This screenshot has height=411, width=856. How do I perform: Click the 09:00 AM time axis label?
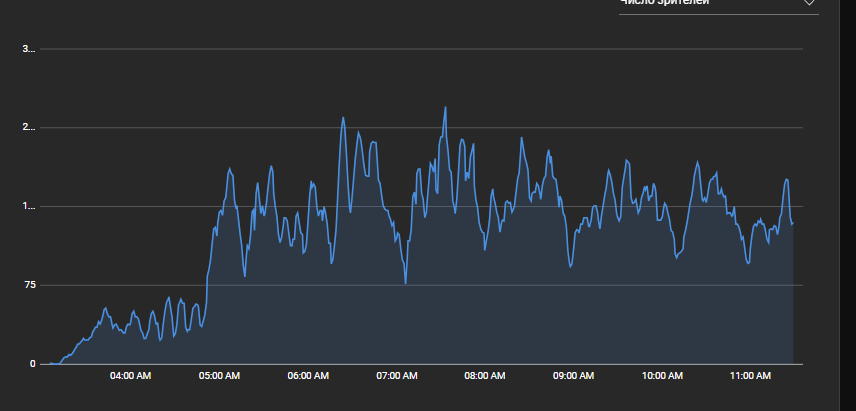[573, 376]
